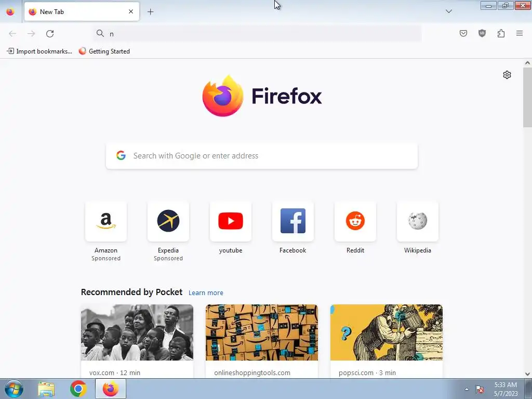The height and width of the screenshot is (399, 532).
Task: Restore down the Firefox window
Action: click(x=506, y=5)
